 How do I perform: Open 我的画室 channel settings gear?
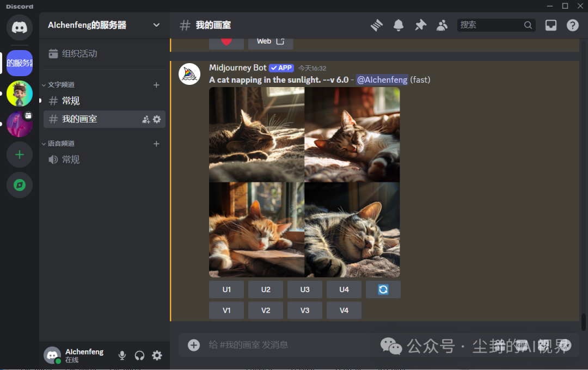tap(157, 119)
